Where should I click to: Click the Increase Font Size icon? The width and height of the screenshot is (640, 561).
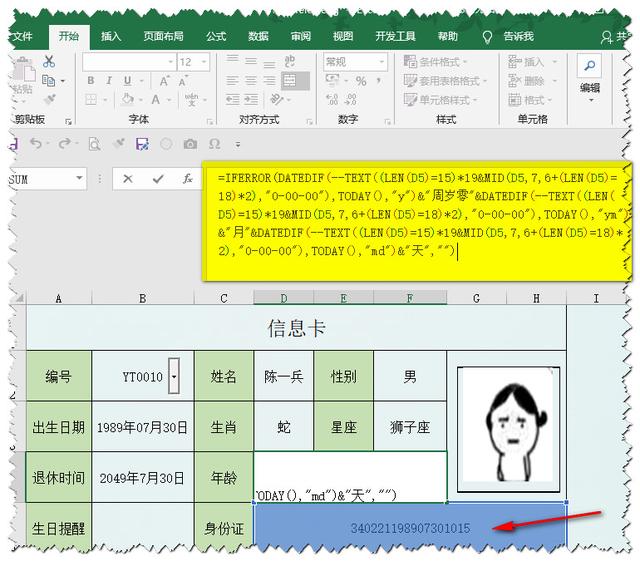(x=164, y=81)
